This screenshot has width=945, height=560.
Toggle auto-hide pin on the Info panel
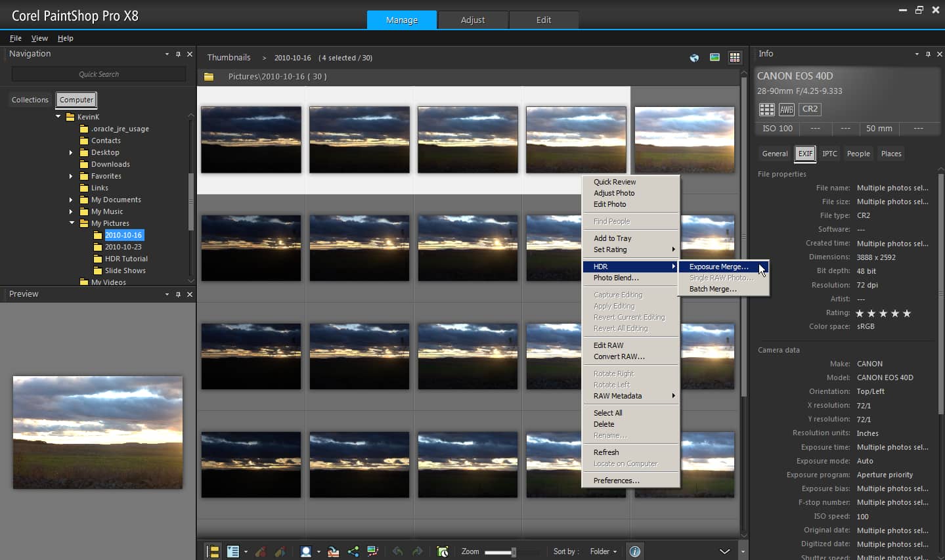[x=927, y=54]
